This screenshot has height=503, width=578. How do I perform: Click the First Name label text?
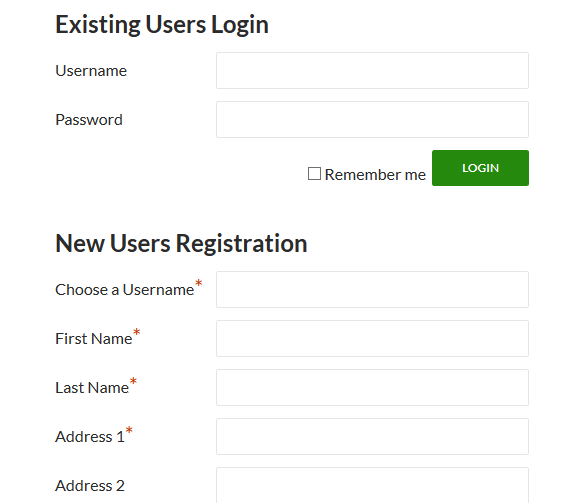pyautogui.click(x=94, y=339)
